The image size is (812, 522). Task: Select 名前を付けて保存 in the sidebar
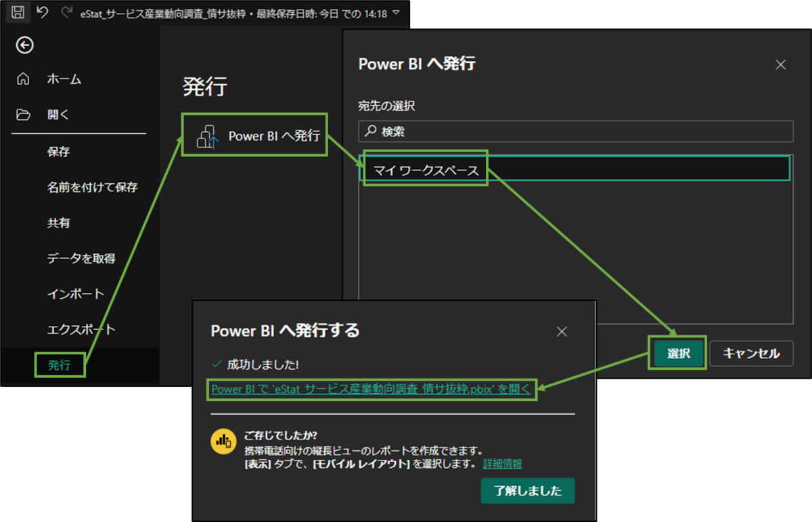click(x=92, y=187)
